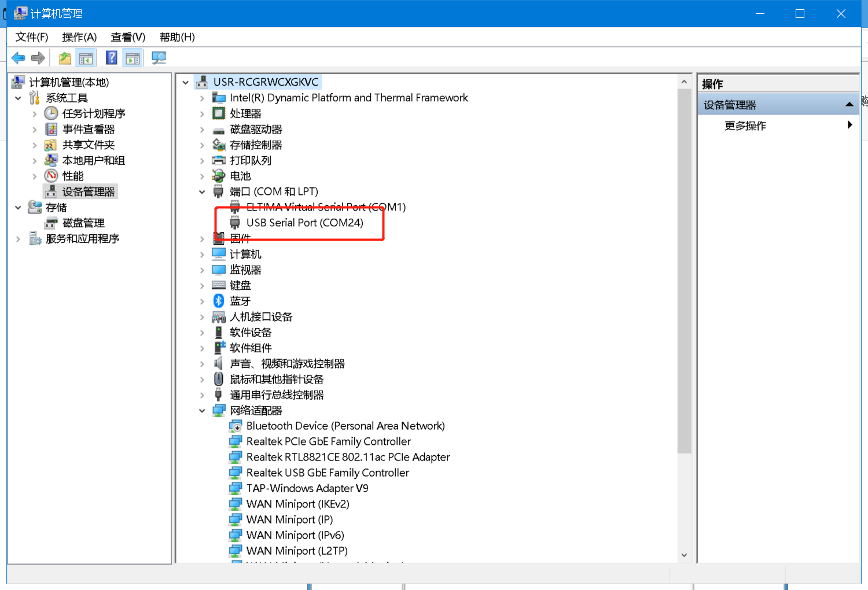Click the Back arrow toolbar icon
This screenshot has height=590, width=868.
point(19,58)
